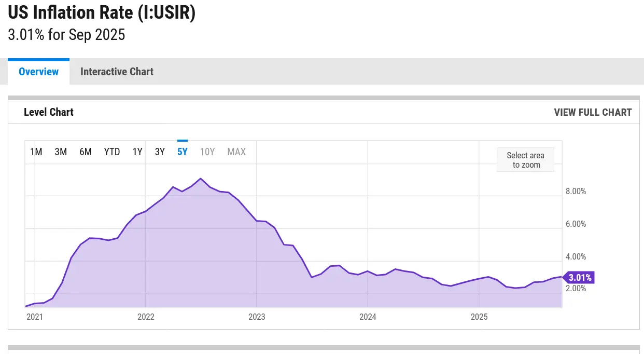Set chart range to 3Y
The height and width of the screenshot is (354, 644).
coord(160,152)
